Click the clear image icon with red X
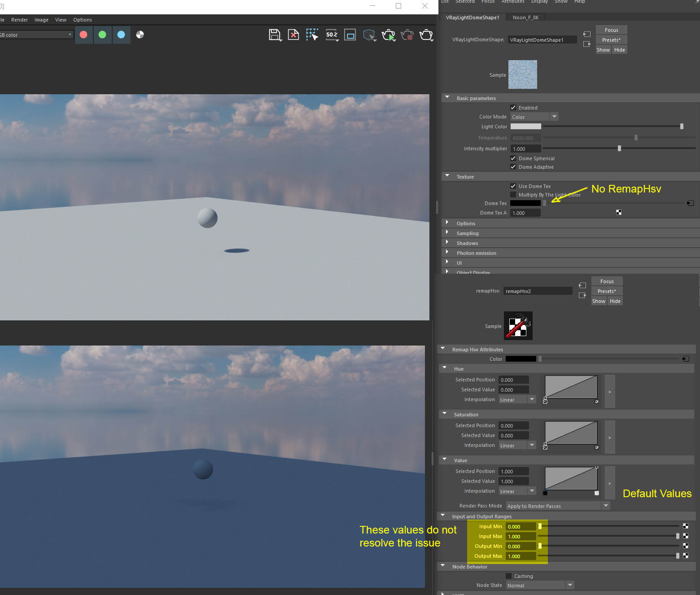The height and width of the screenshot is (595, 700). (x=293, y=35)
